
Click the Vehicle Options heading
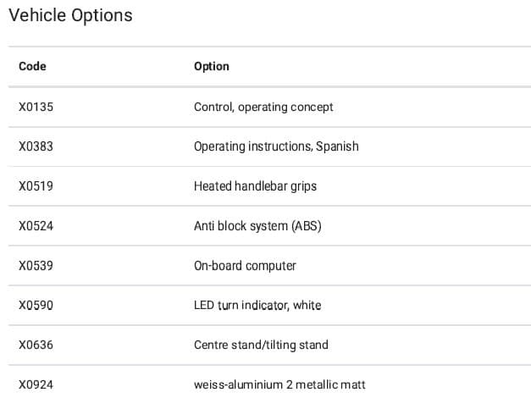pos(70,15)
